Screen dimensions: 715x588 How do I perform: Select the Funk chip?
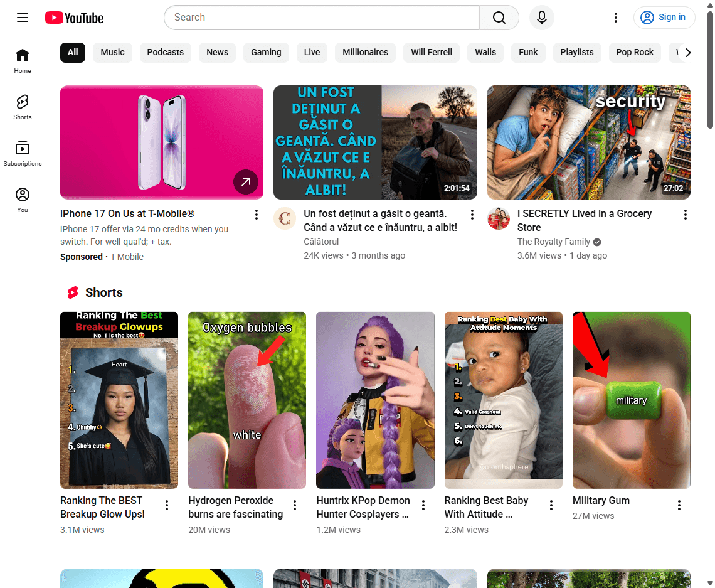tap(528, 53)
